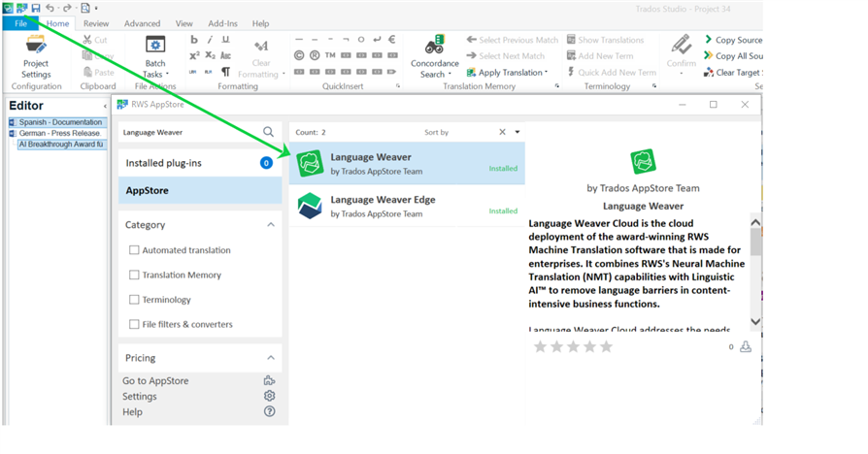Open the RWS AppStore quick-access icon
This screenshot has height=454, width=868.
[21, 8]
